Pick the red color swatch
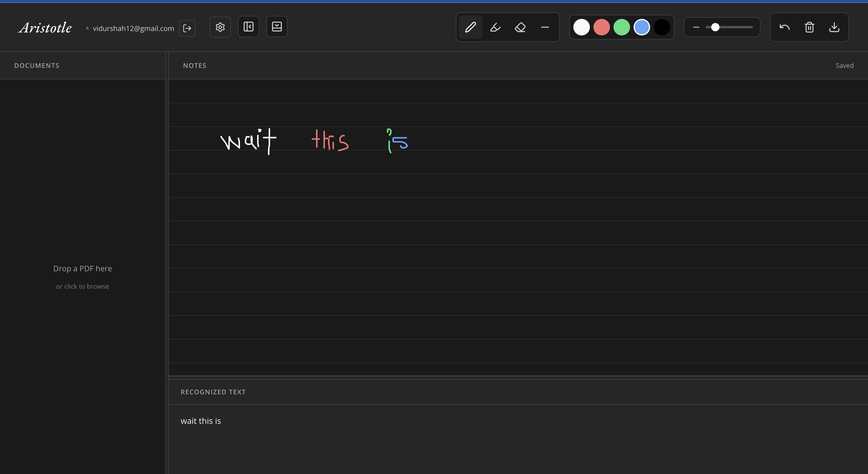The height and width of the screenshot is (474, 868). (x=601, y=27)
